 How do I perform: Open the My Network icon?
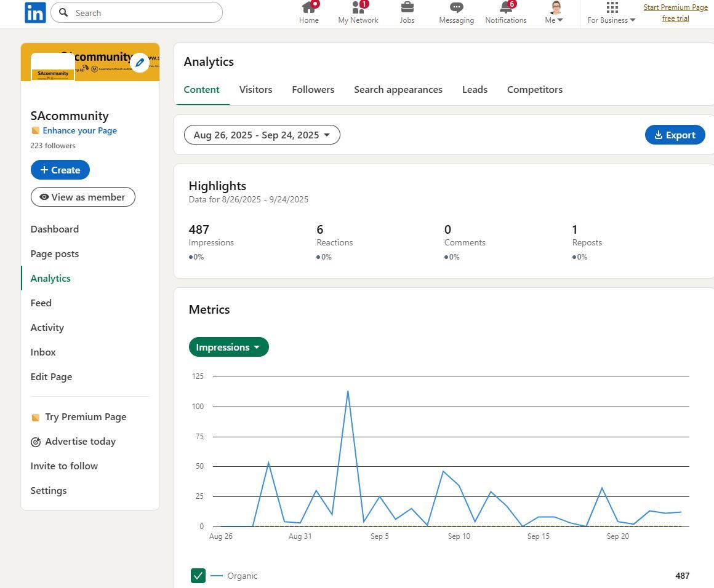(358, 8)
